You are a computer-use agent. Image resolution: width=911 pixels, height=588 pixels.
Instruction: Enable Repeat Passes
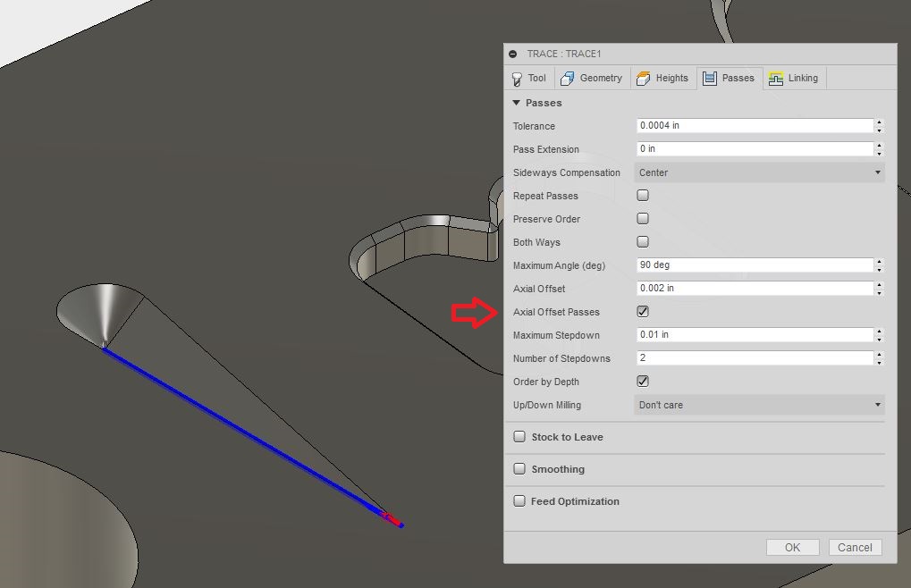pos(642,195)
